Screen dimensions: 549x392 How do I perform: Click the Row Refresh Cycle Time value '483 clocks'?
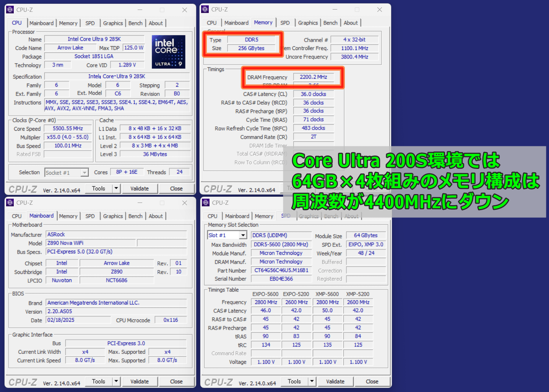coord(313,128)
